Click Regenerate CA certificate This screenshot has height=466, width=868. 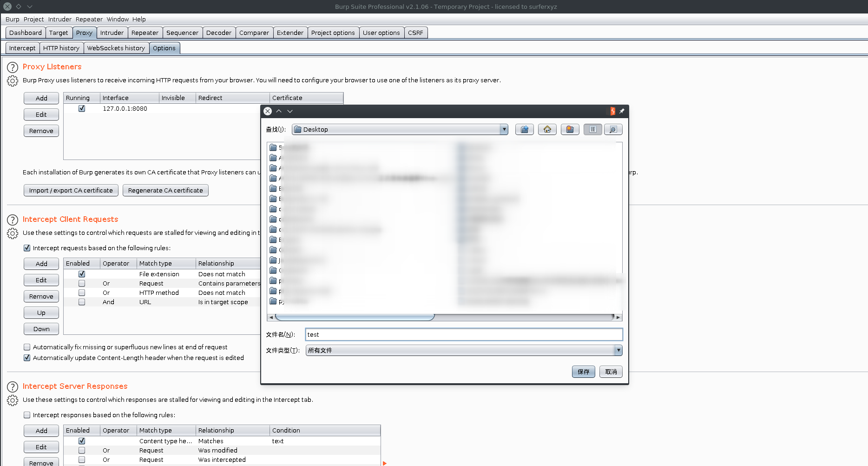(x=165, y=190)
